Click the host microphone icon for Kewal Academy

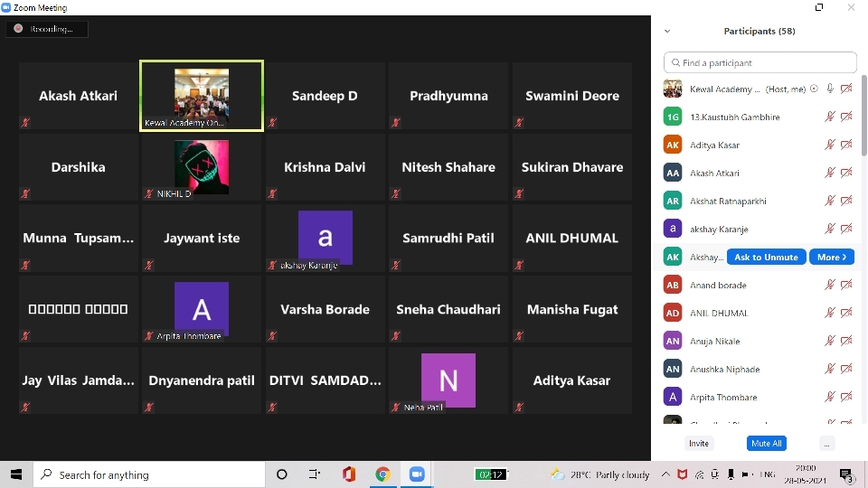coord(830,89)
